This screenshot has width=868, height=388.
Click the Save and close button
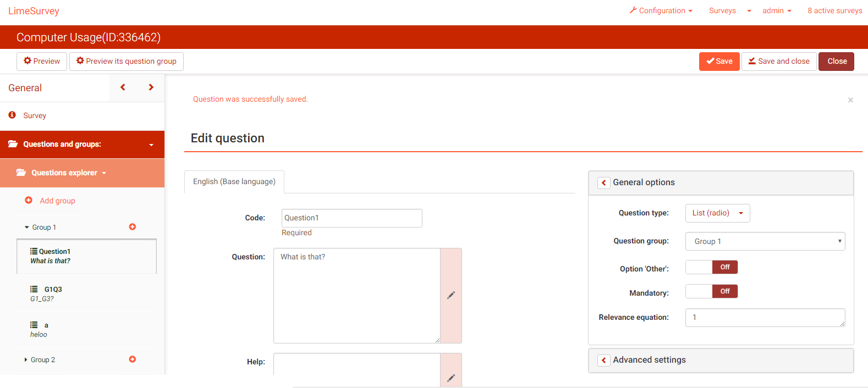pos(778,62)
